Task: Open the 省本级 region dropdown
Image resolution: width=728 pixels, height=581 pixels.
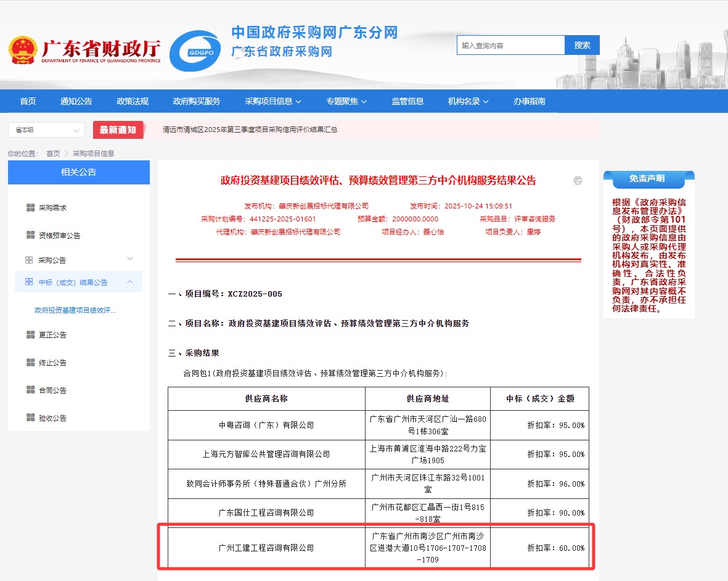Action: 46,130
